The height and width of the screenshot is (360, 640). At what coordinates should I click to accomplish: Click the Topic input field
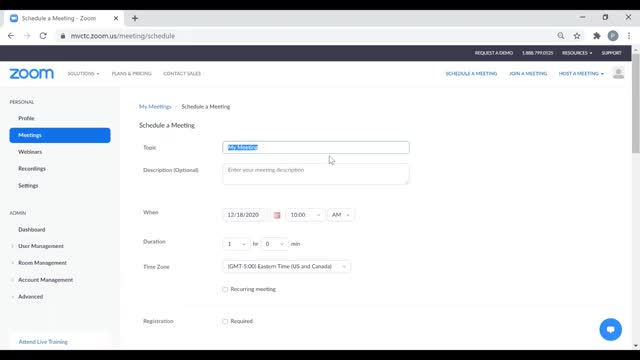316,147
